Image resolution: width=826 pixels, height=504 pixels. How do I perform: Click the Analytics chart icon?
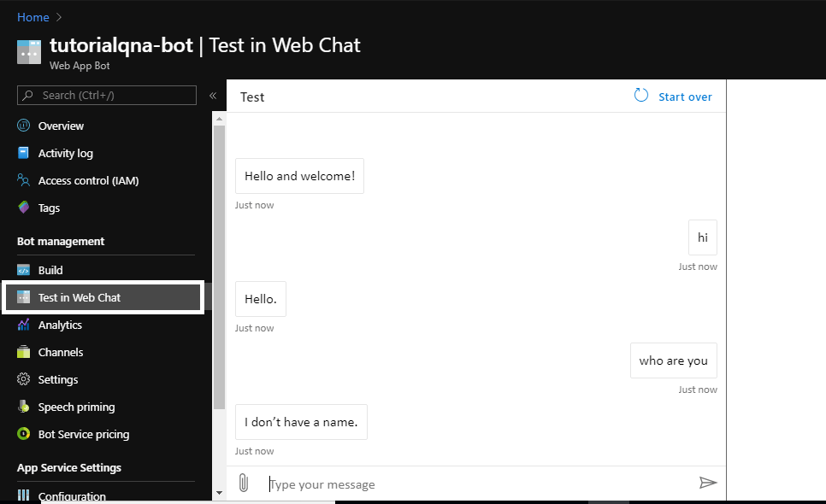23,325
